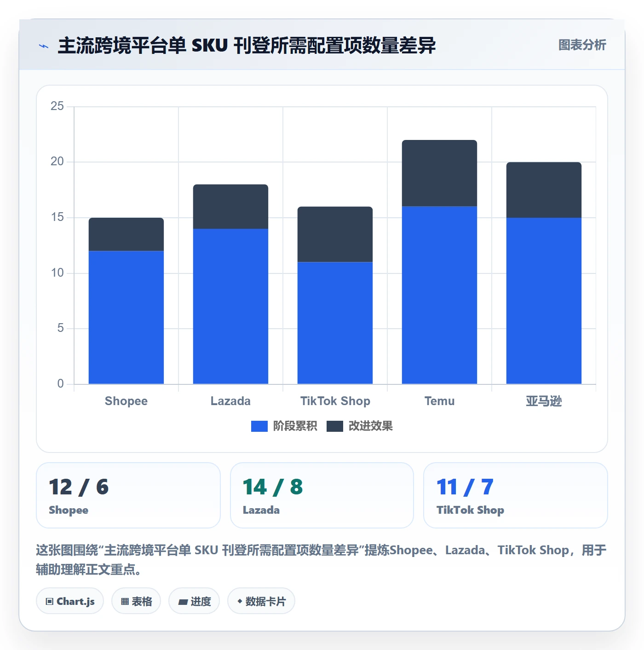
Task: Click the dark 亚马逊 bar segment
Action: click(544, 190)
